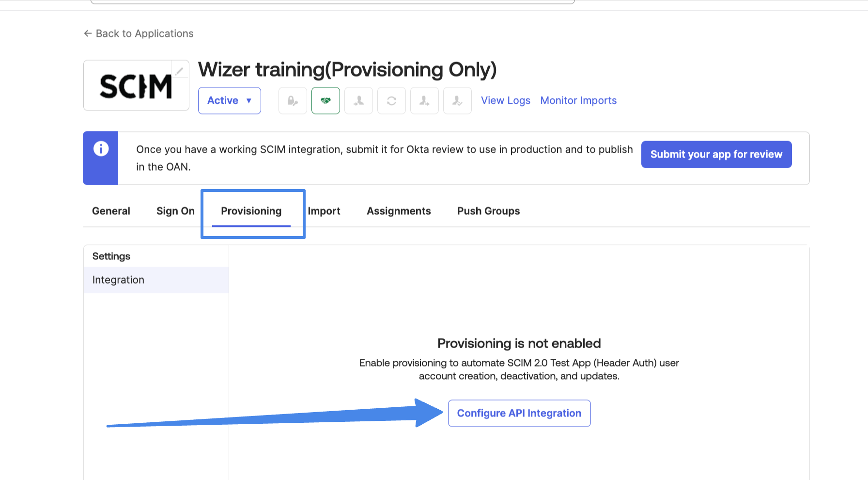This screenshot has width=868, height=480.
Task: Open the Import tab
Action: [324, 211]
